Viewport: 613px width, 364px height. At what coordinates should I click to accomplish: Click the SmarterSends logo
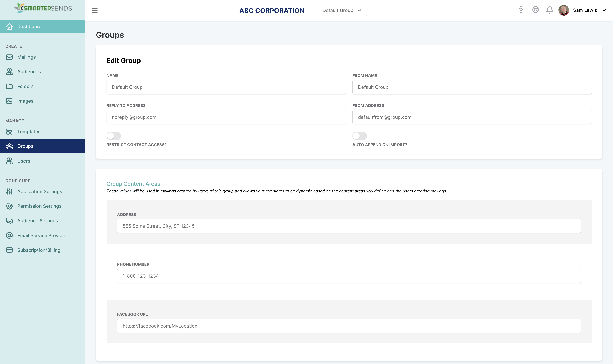pyautogui.click(x=43, y=8)
